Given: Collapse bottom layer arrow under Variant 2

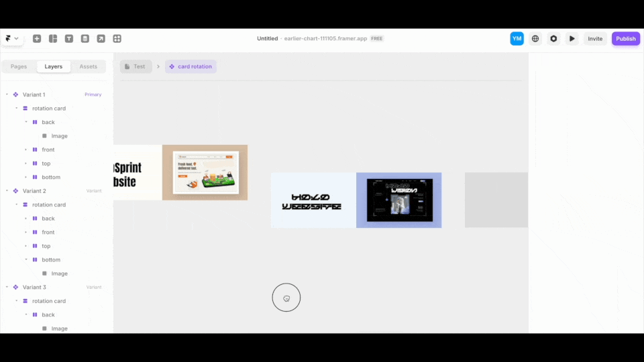Looking at the screenshot, I should [26, 259].
